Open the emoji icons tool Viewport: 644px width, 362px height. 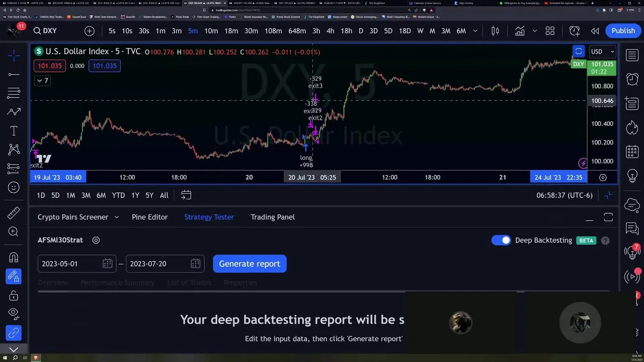14,188
